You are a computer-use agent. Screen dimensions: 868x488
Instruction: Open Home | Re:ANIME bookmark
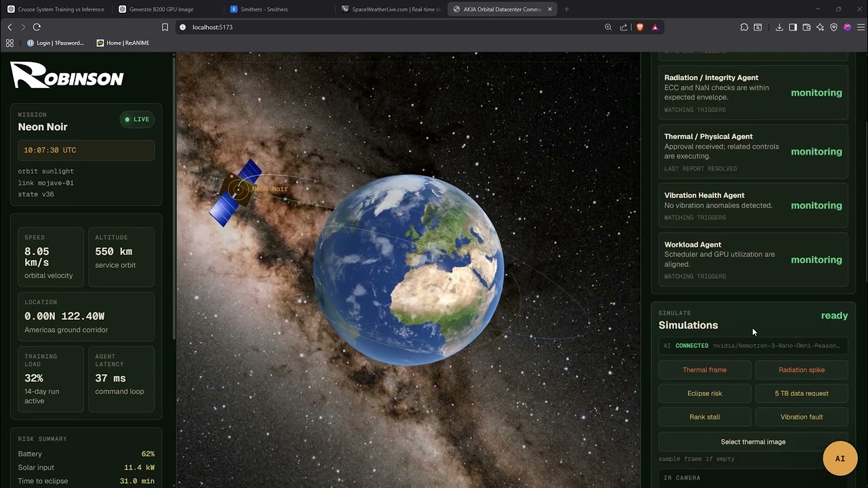coord(123,43)
